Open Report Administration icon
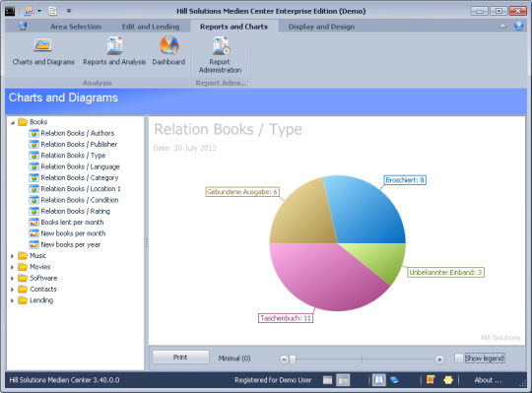Screen dimensions: 532x393 222,45
